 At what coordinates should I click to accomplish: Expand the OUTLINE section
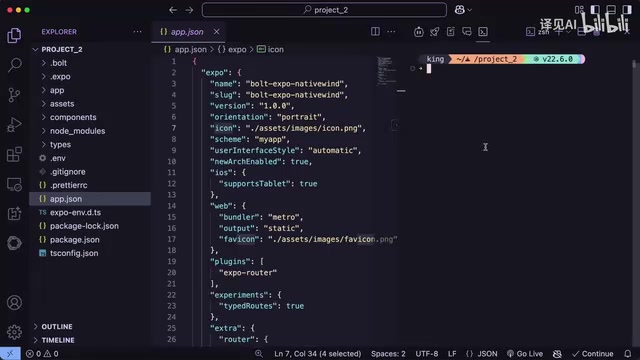point(57,327)
